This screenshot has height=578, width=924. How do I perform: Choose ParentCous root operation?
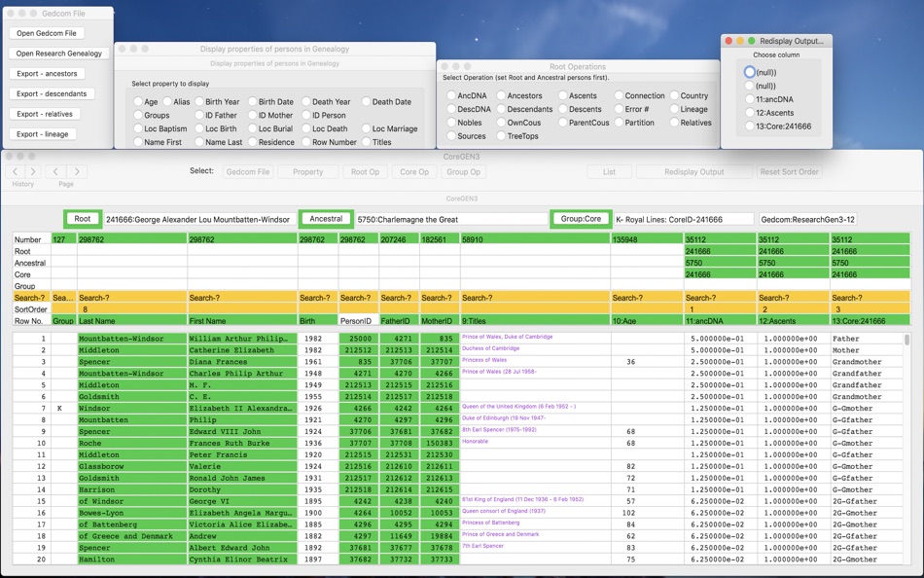click(x=562, y=123)
